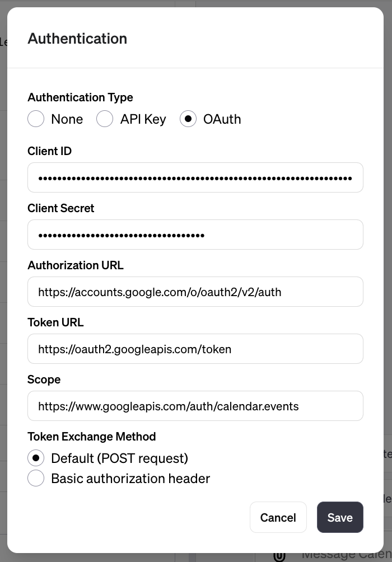
Task: Click the 'Token Exchange Method' label text
Action: point(92,437)
